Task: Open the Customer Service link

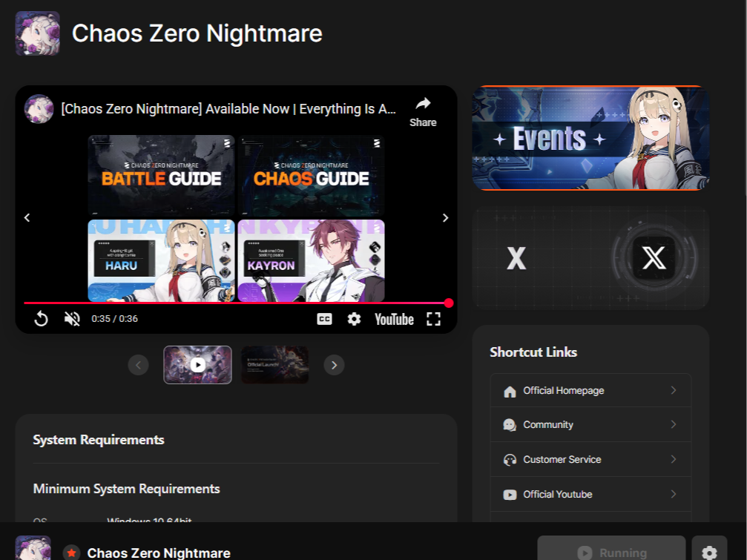Action: pyautogui.click(x=590, y=460)
